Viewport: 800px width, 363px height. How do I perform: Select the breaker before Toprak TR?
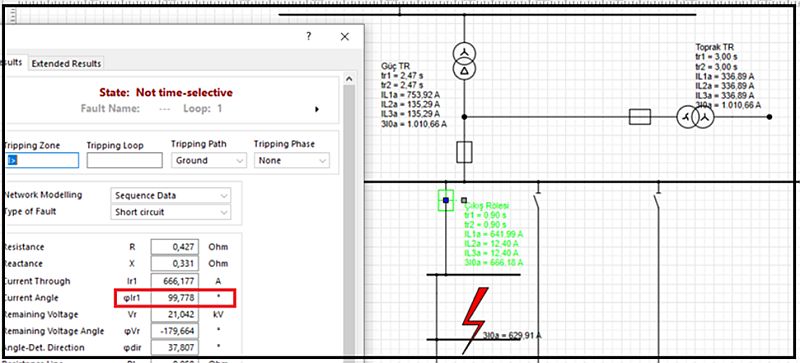(x=640, y=117)
